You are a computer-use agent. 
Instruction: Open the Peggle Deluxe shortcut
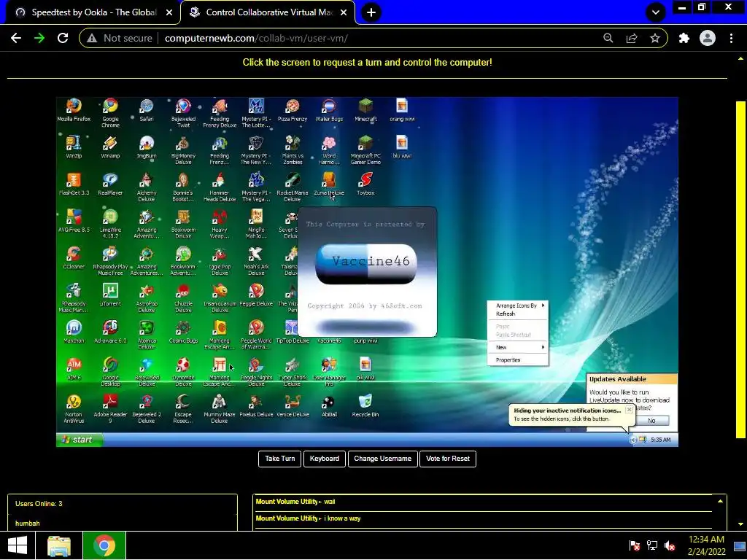(256, 295)
